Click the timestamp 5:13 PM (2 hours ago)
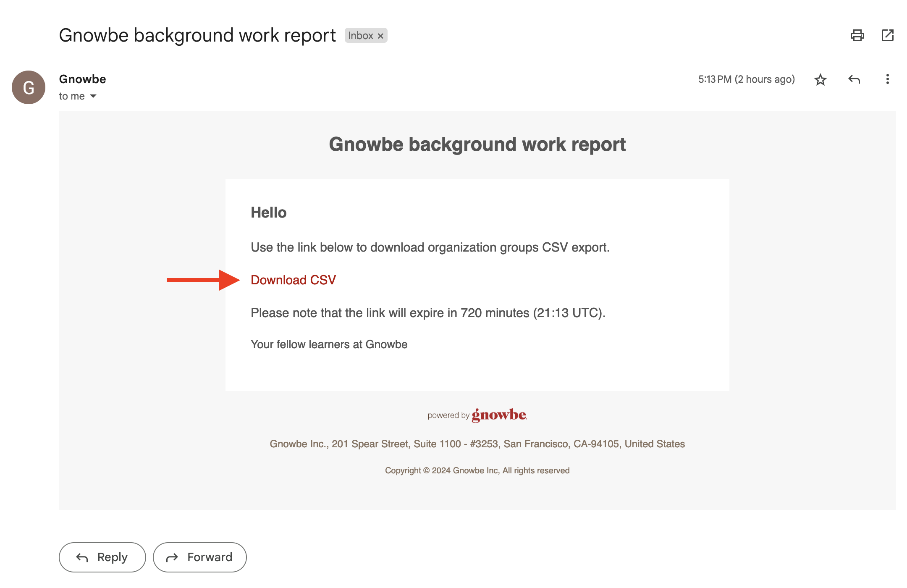The width and height of the screenshot is (907, 588). pos(747,79)
